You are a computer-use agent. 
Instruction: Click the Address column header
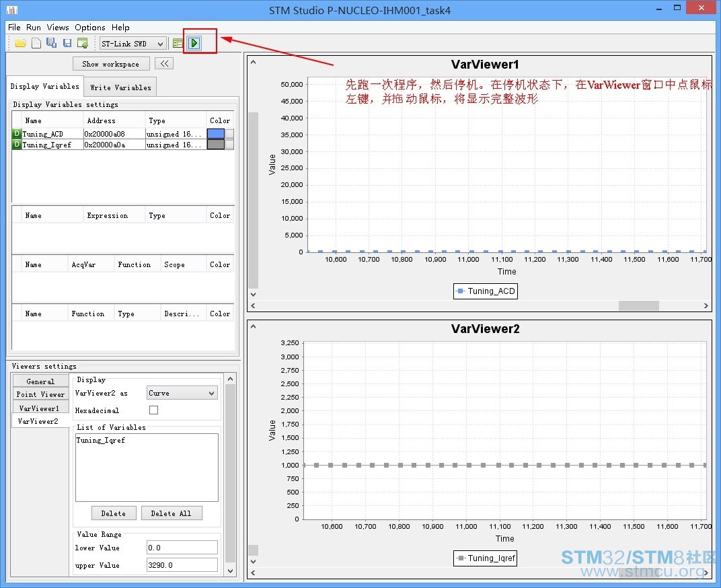[x=114, y=120]
